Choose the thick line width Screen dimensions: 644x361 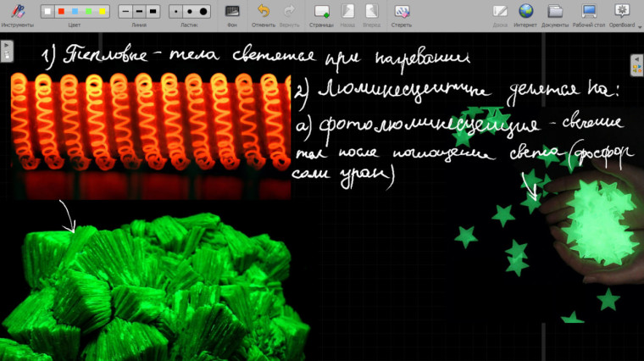point(153,12)
